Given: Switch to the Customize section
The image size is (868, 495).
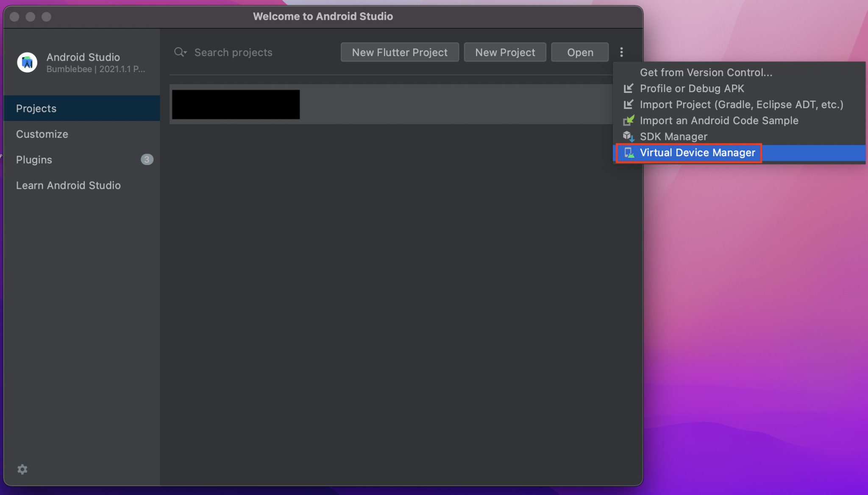Looking at the screenshot, I should (42, 134).
